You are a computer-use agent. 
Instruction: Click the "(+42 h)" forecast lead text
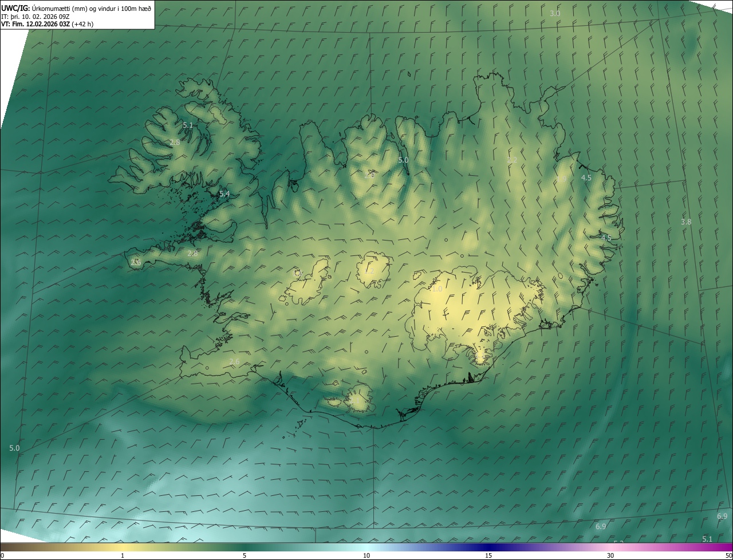point(82,24)
